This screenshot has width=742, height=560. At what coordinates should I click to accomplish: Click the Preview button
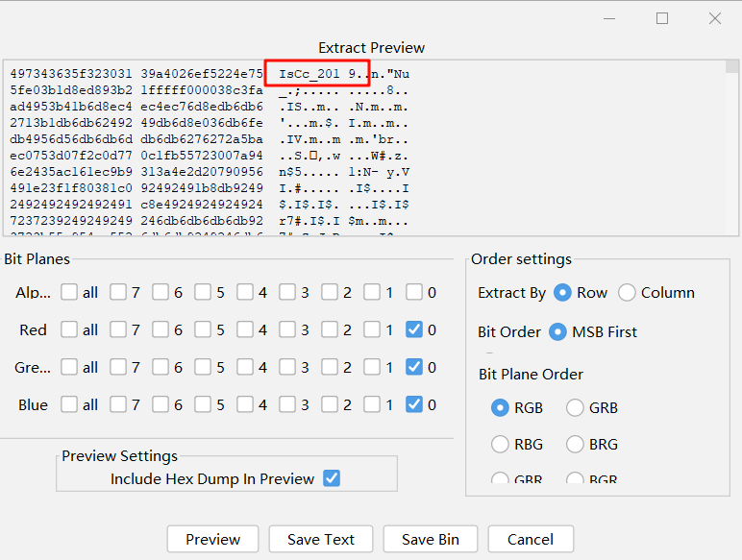pyautogui.click(x=213, y=539)
